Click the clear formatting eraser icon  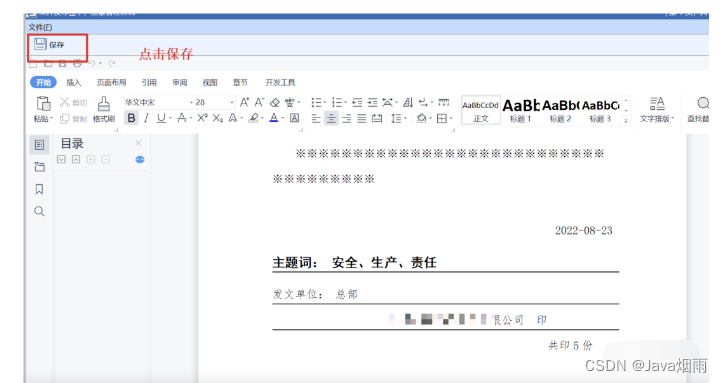tap(275, 102)
